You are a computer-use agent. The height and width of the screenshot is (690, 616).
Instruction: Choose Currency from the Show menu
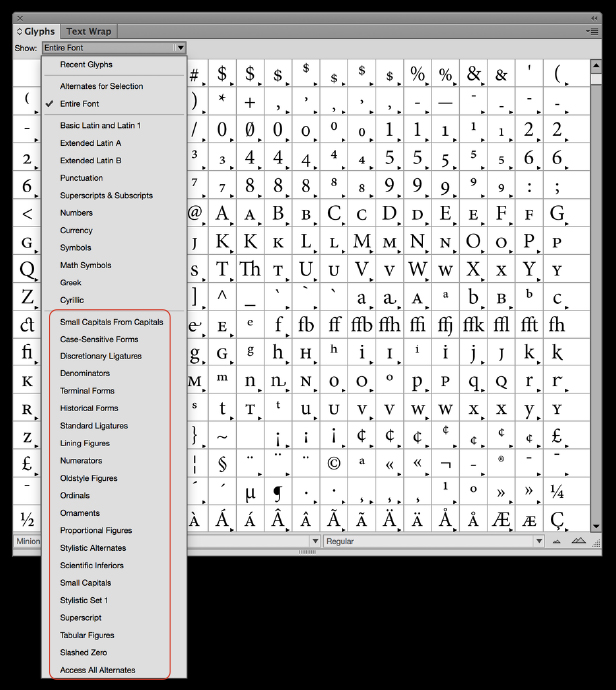pos(114,230)
